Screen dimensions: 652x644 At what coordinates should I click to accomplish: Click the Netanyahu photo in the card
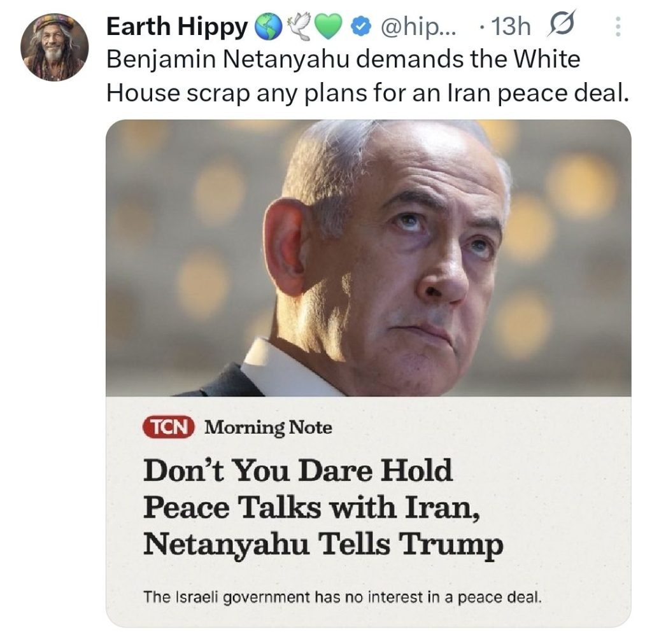pyautogui.click(x=382, y=261)
